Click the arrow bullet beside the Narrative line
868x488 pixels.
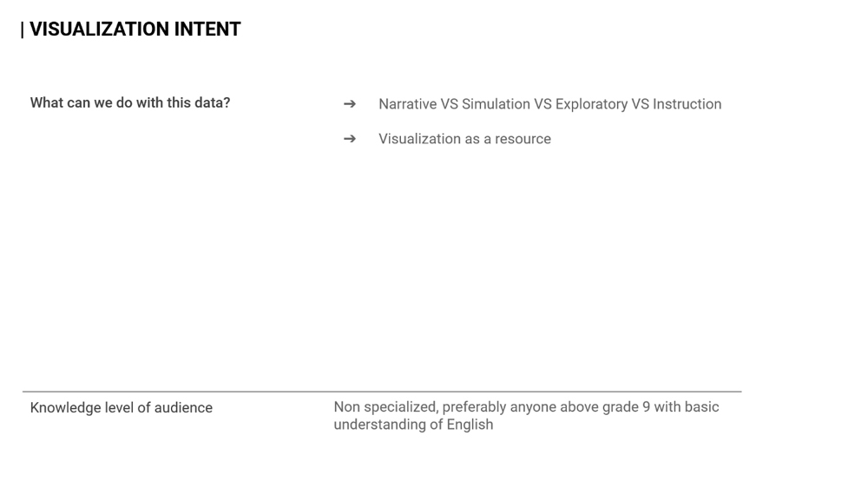(x=350, y=104)
